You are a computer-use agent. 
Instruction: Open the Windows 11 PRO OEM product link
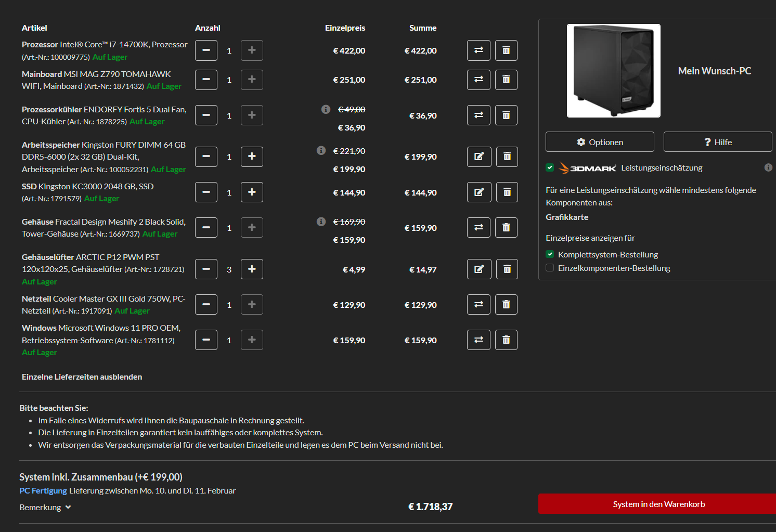pos(101,340)
